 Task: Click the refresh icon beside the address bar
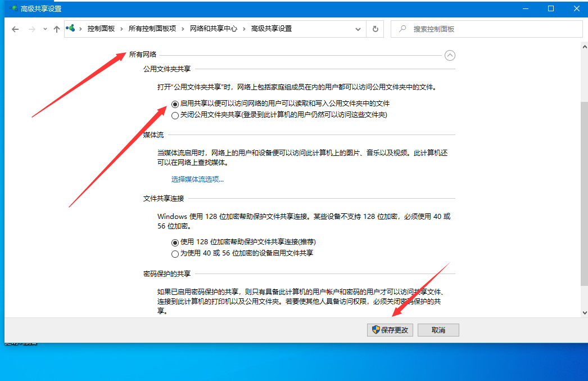coord(374,29)
